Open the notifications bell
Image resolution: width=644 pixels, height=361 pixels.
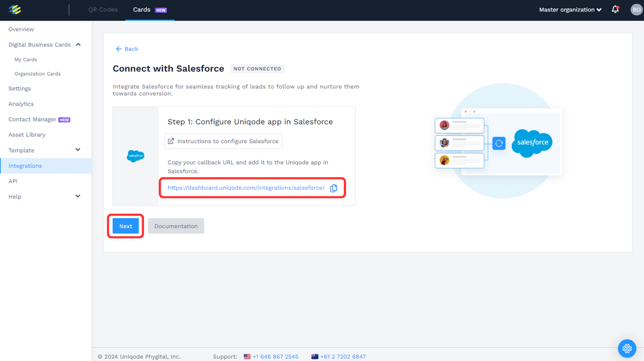(615, 10)
